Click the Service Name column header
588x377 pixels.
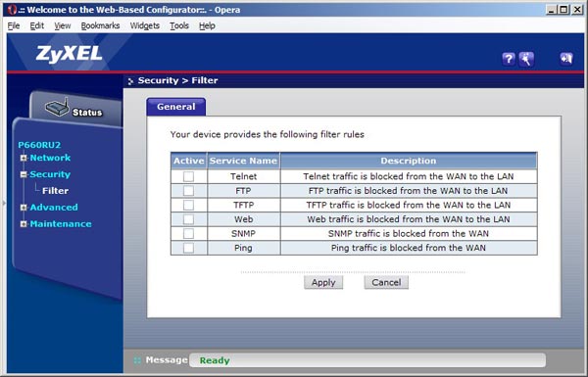(x=243, y=161)
